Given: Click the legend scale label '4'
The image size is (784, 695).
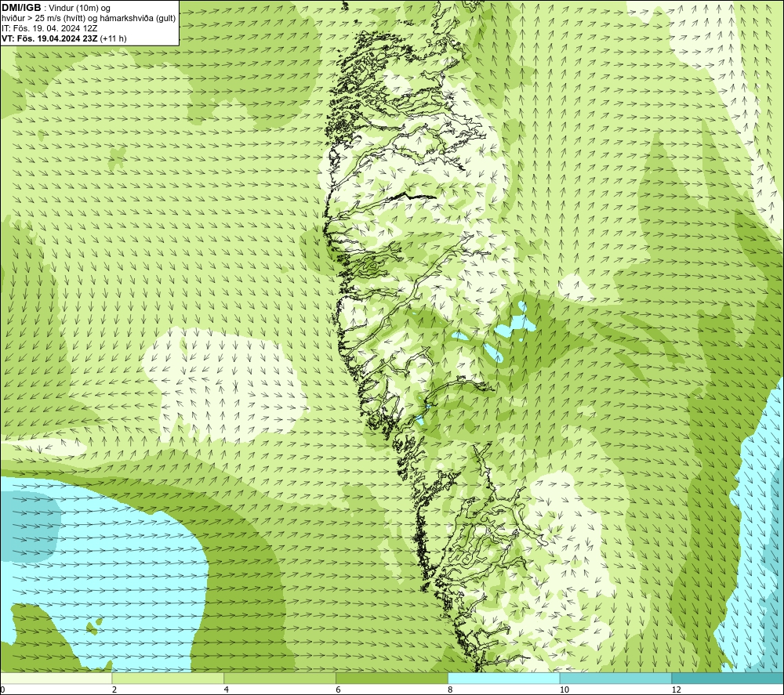Looking at the screenshot, I should click(x=227, y=690).
